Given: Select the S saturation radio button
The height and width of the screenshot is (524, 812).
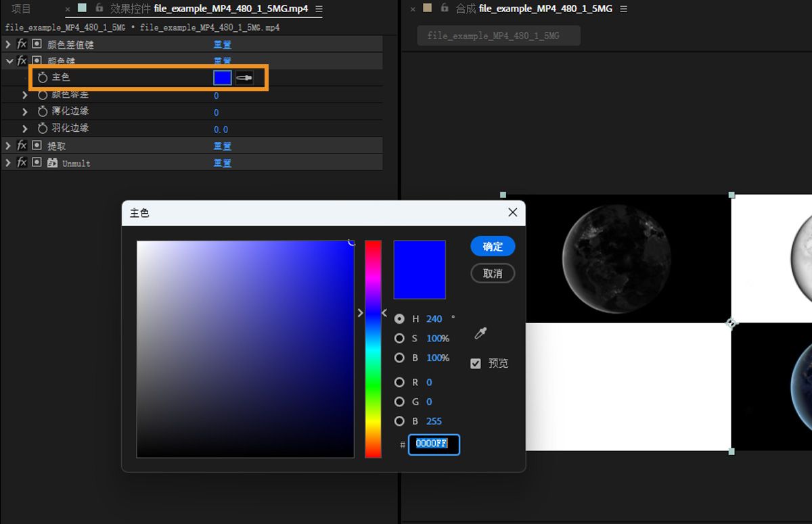Looking at the screenshot, I should pos(399,338).
